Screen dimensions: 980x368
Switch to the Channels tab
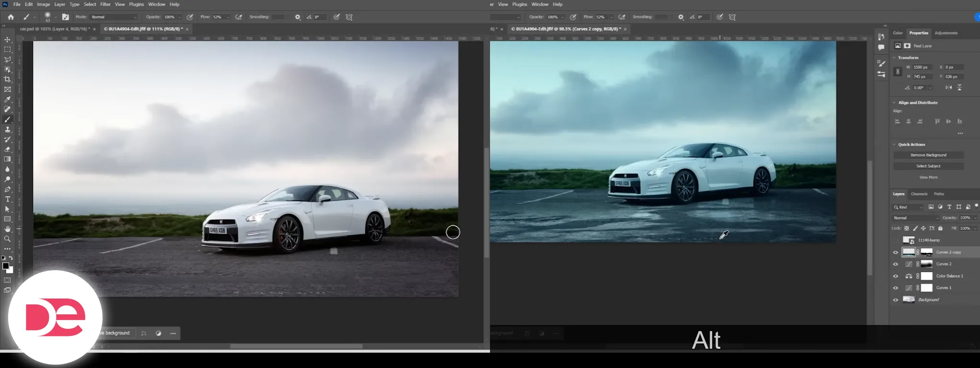coord(919,194)
